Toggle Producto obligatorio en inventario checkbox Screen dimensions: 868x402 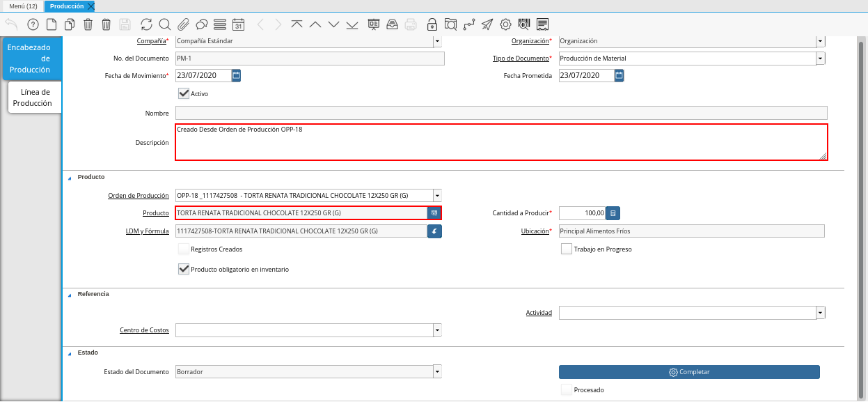coord(184,269)
